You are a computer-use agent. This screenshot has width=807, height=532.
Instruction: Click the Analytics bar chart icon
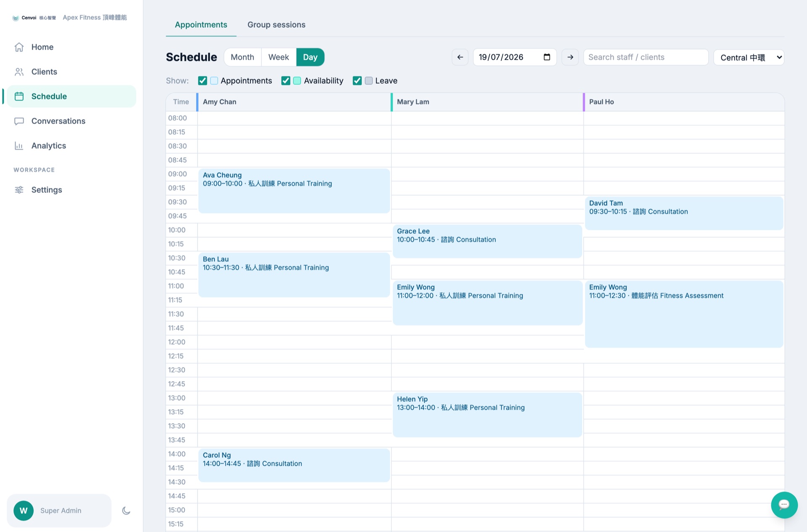[19, 146]
